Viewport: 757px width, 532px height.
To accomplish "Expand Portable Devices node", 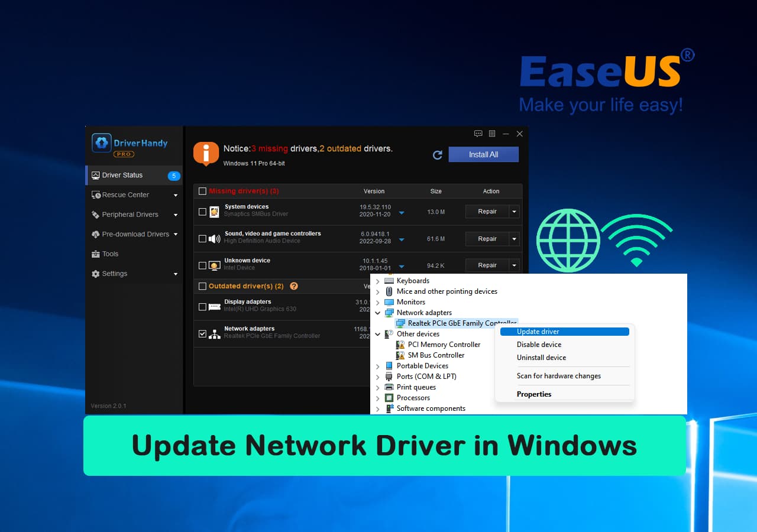I will click(x=378, y=366).
